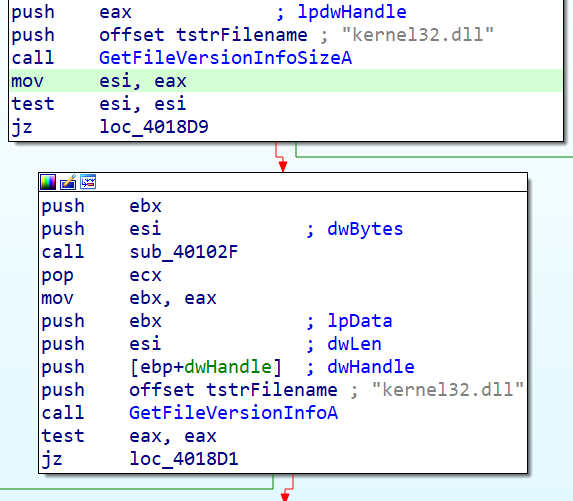Click the lpData argument comment
Viewport: 573px width, 501px height.
(360, 321)
